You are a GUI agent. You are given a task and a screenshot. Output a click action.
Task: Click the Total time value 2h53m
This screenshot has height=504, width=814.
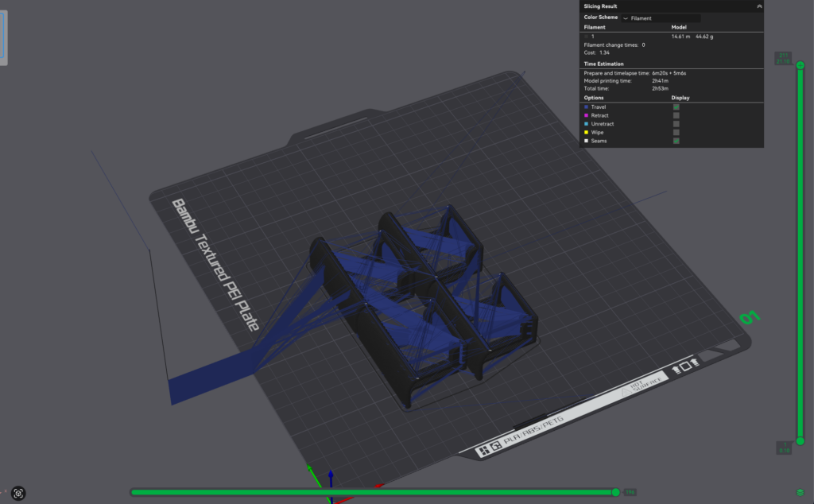660,88
